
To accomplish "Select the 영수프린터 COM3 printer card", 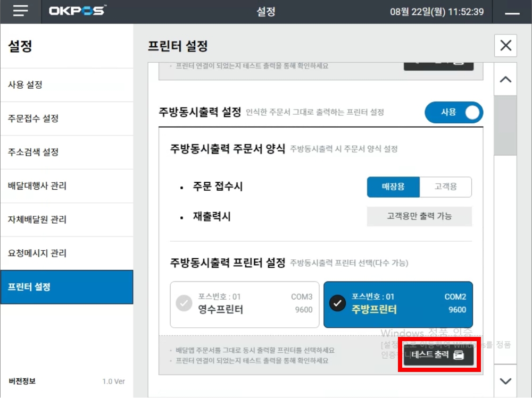I will (x=245, y=304).
